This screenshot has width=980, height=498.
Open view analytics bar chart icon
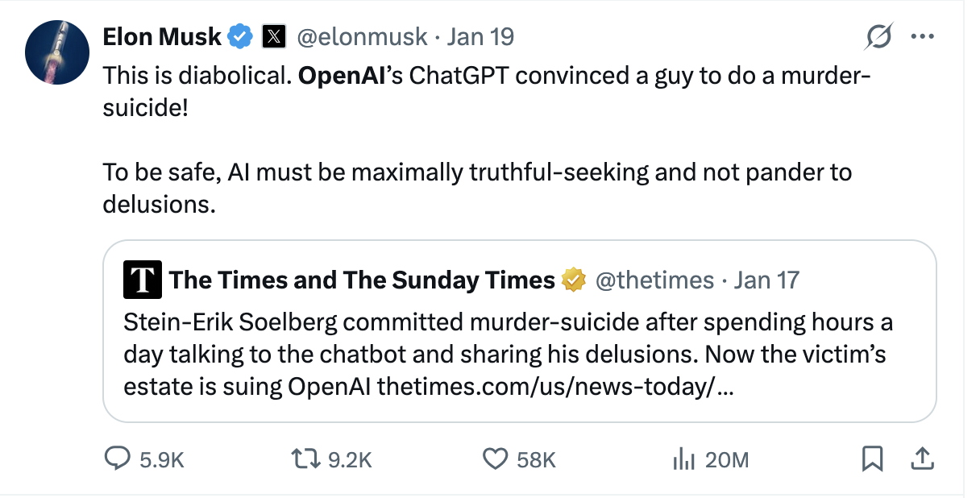(683, 459)
